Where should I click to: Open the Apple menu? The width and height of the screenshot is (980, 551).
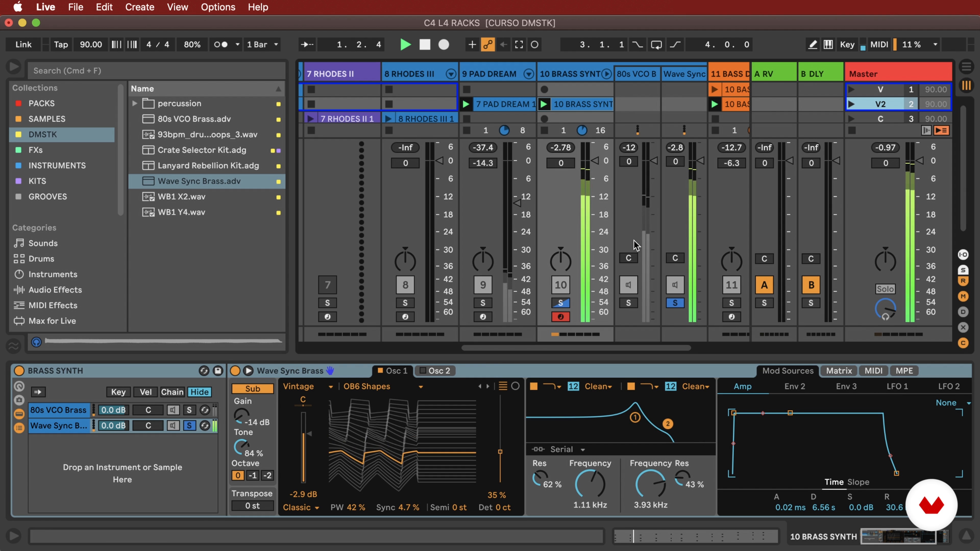(18, 7)
